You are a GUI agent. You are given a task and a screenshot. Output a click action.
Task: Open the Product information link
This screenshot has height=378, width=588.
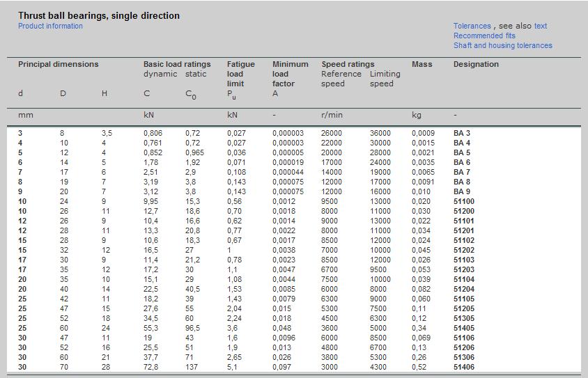click(x=50, y=26)
